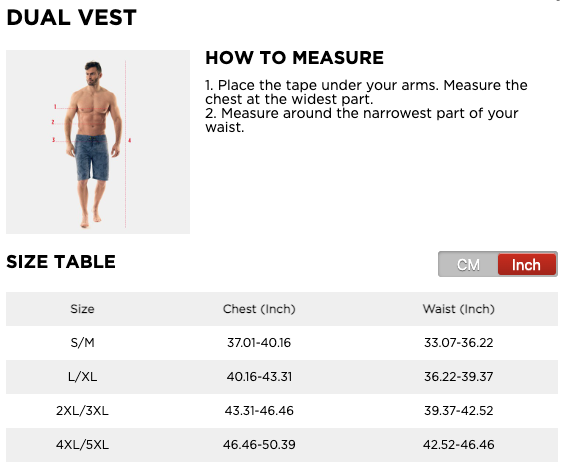Select the Inch unit toggle
This screenshot has width=562, height=462.
tap(527, 265)
